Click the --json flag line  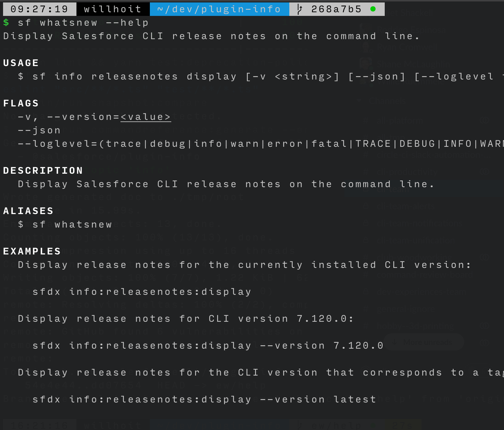pos(39,130)
